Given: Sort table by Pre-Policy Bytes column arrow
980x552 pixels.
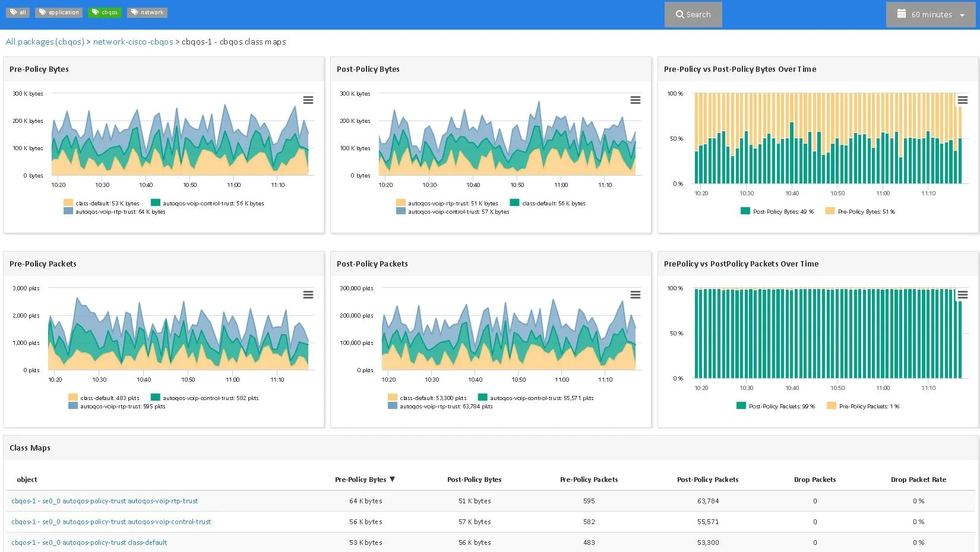Looking at the screenshot, I should pos(392,480).
